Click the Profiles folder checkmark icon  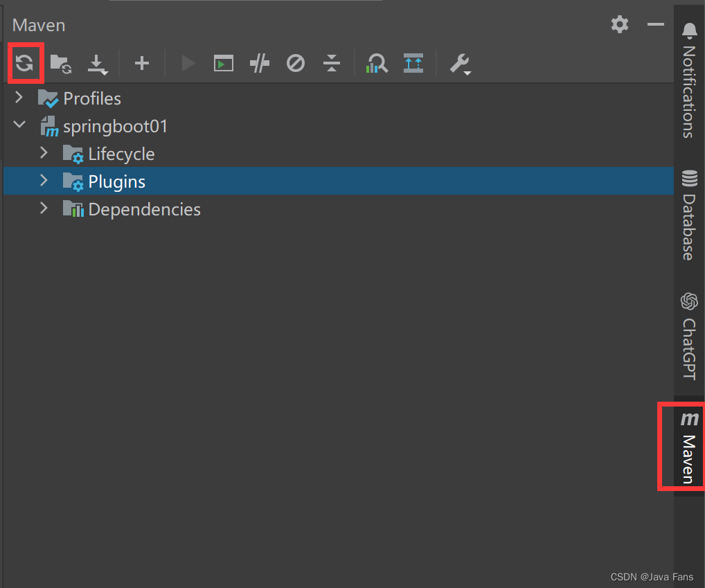click(48, 98)
